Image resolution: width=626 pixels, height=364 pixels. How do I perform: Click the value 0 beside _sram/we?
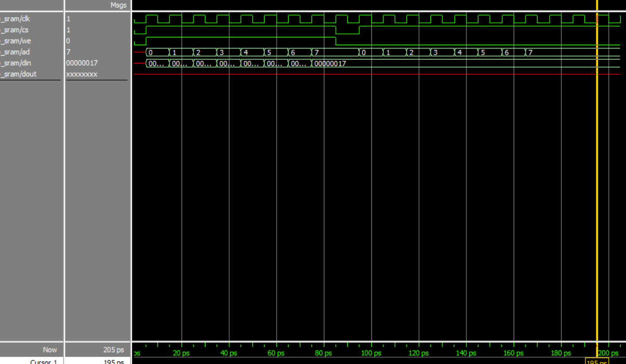tap(68, 41)
